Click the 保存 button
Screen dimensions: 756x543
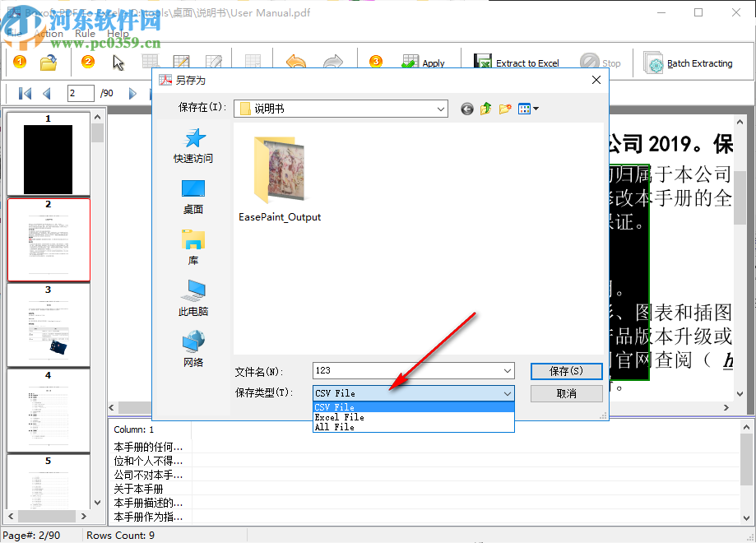[566, 370]
